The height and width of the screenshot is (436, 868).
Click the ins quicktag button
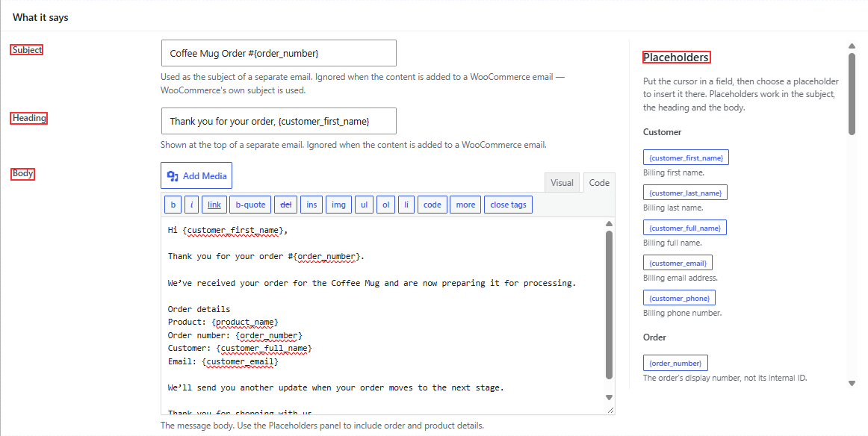pos(311,205)
